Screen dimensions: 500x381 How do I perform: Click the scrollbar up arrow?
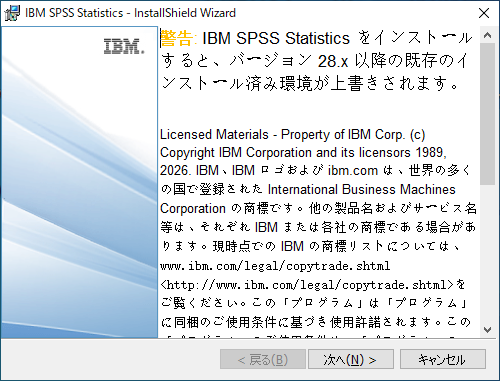[487, 35]
